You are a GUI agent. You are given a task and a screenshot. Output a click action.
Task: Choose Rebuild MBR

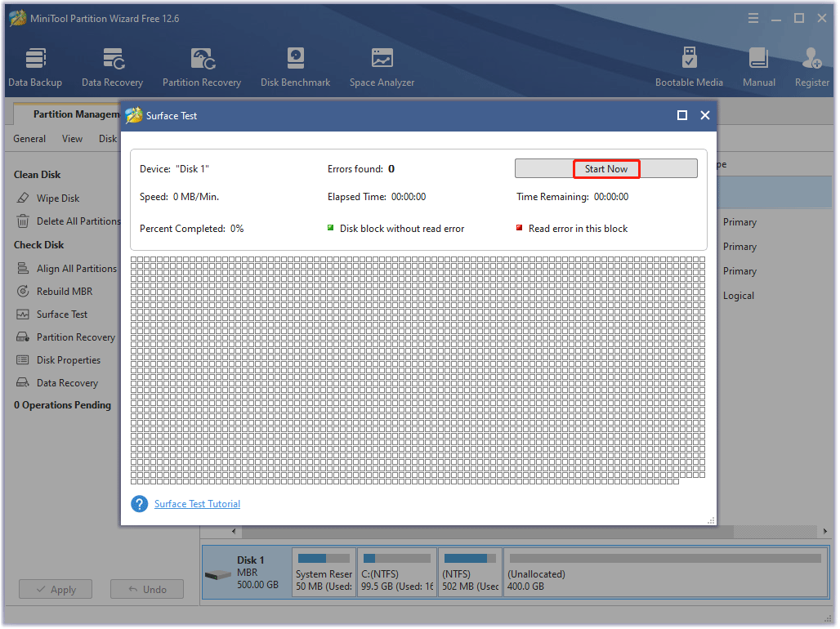pyautogui.click(x=65, y=292)
